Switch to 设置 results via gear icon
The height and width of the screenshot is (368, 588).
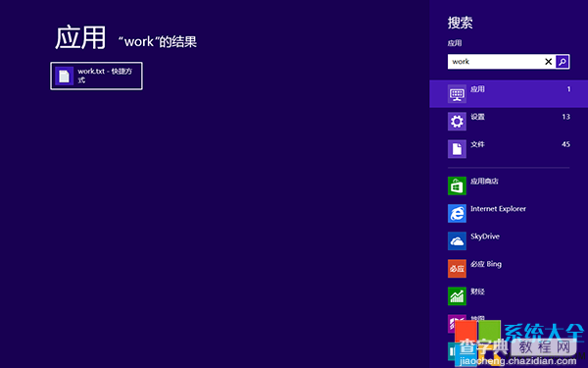pos(457,122)
